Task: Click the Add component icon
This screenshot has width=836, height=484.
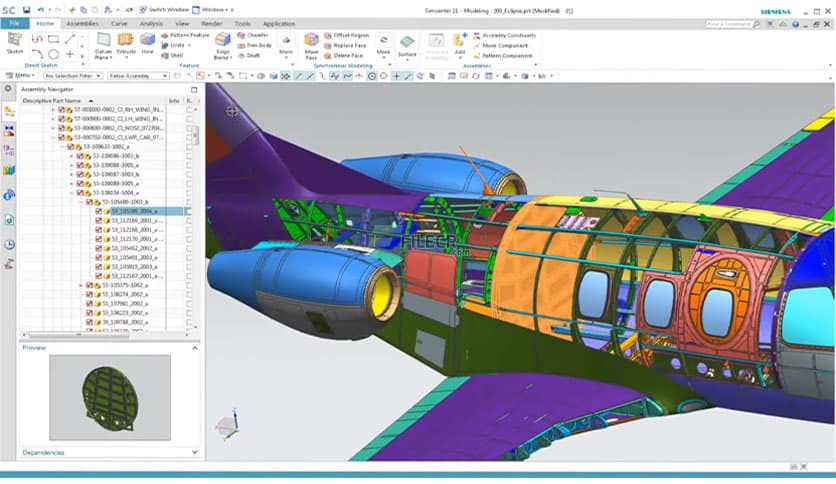Action: (460, 40)
